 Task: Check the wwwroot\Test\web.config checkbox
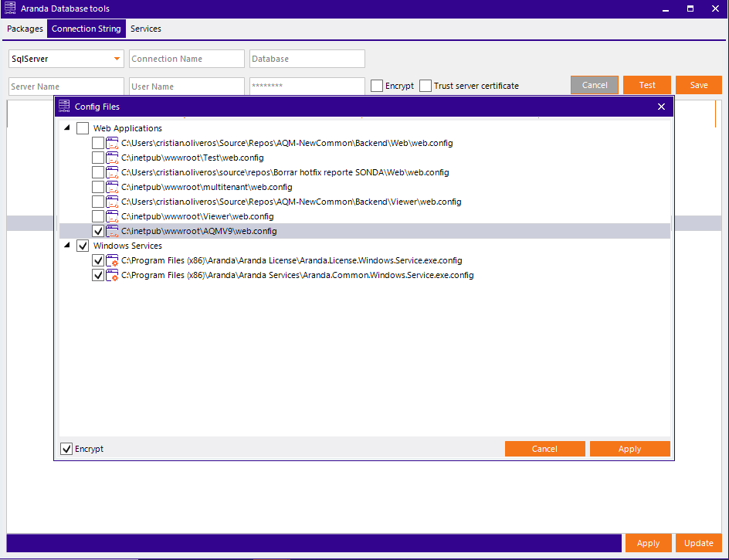(97, 158)
